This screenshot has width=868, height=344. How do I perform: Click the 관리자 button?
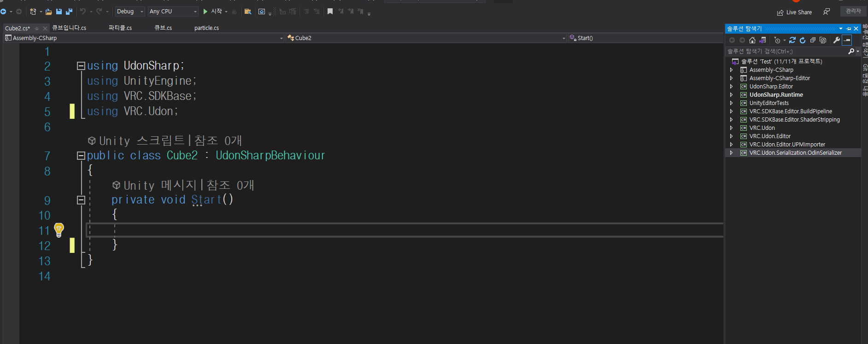pos(853,11)
